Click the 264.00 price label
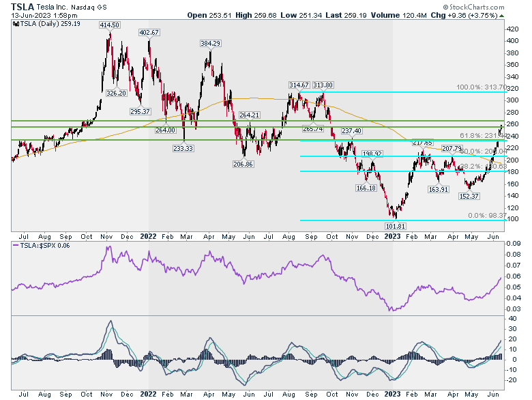 166,130
